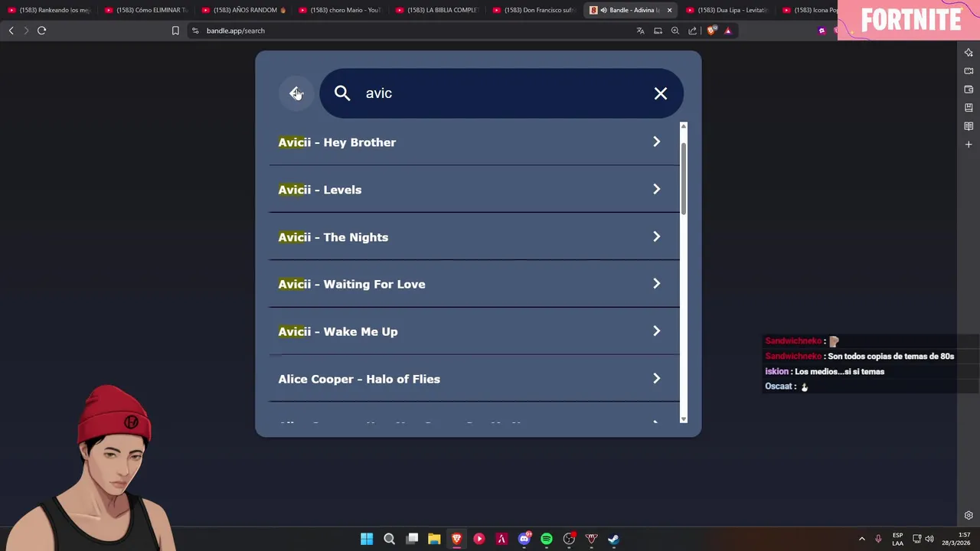
Task: Click the chevron on the Hey Brother row
Action: pos(656,142)
